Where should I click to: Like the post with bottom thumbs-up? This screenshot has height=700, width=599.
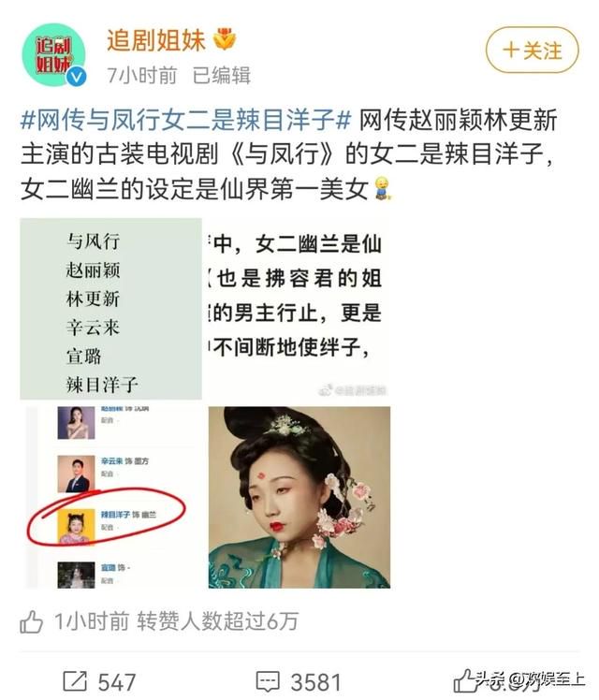coord(465,681)
